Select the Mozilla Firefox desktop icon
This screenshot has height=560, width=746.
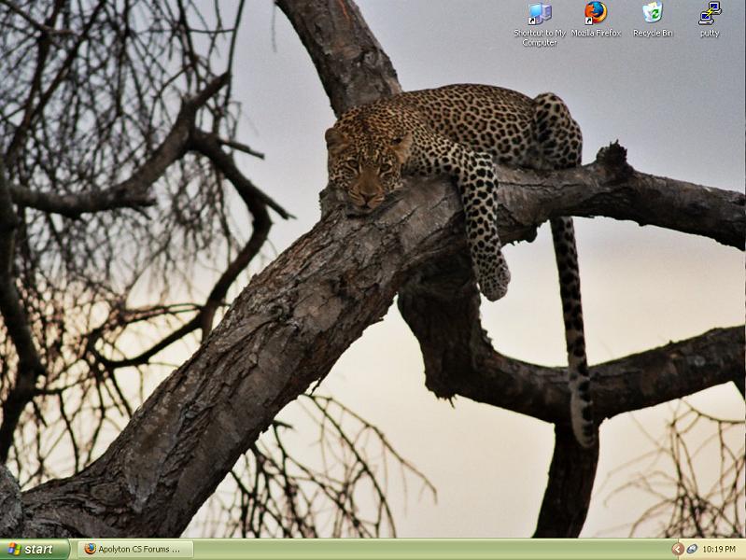click(596, 13)
